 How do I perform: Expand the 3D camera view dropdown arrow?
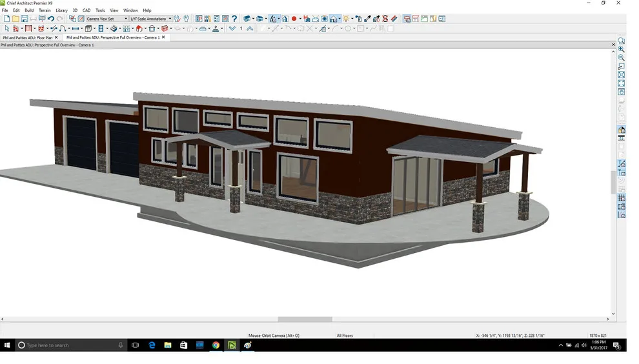[x=253, y=19]
